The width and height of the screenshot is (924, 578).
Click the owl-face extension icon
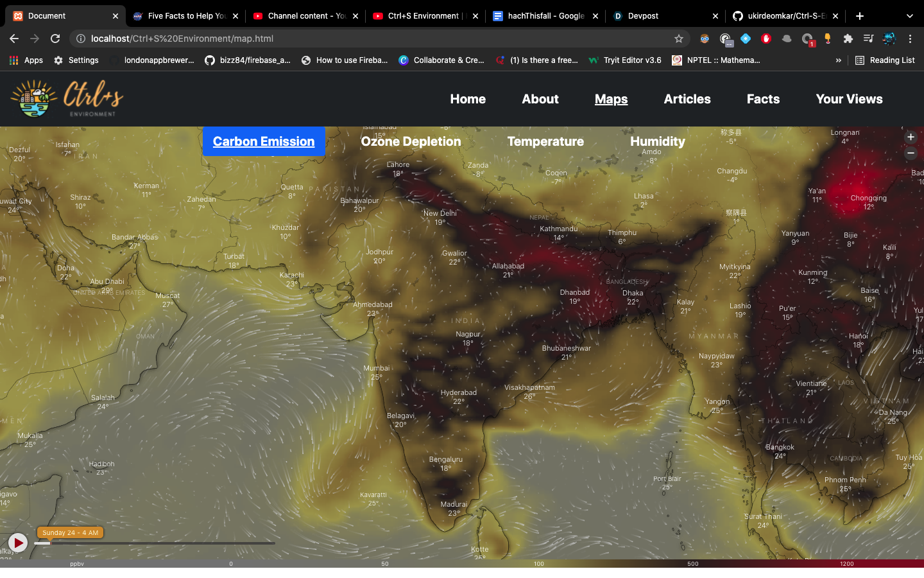(705, 39)
